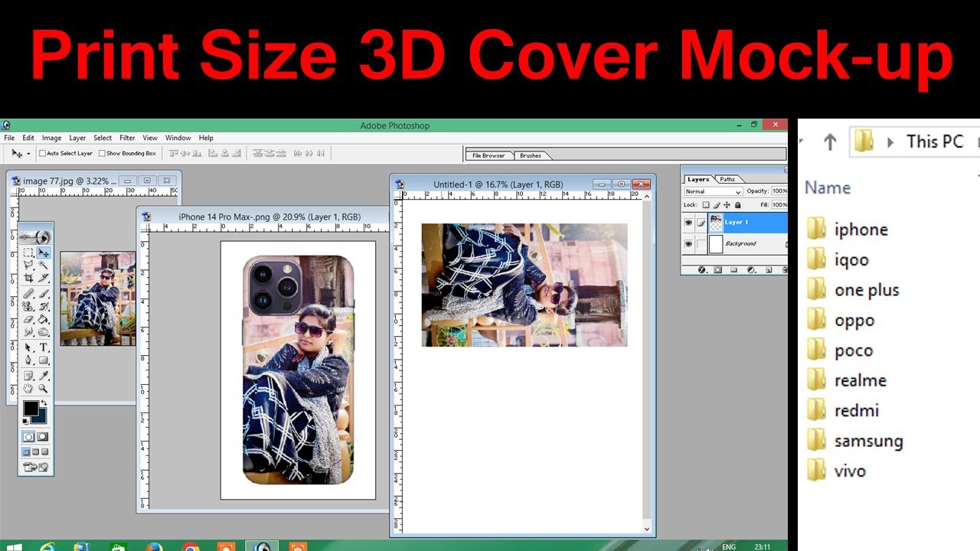980x551 pixels.
Task: Select the Dodge/Sponge tool
Action: tap(44, 331)
